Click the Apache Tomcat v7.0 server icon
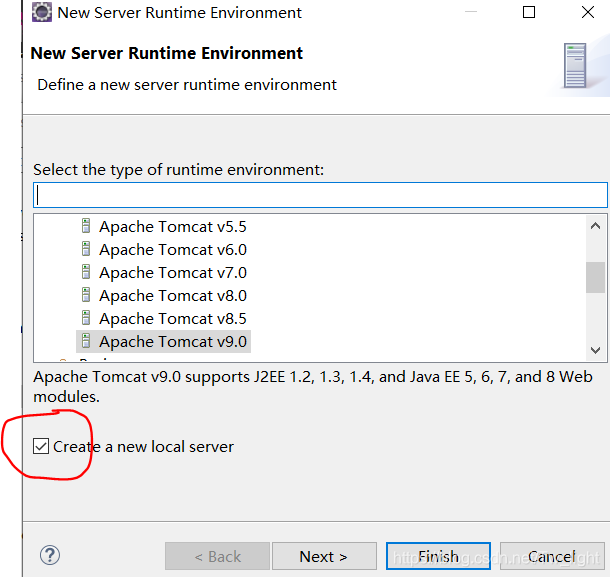This screenshot has width=610, height=577. 86,272
